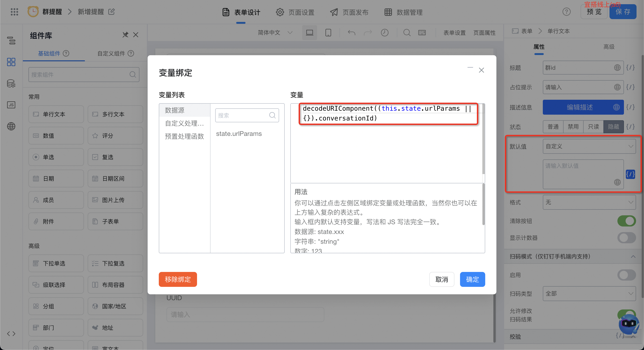Select the 基础组件 tab

[x=53, y=53]
